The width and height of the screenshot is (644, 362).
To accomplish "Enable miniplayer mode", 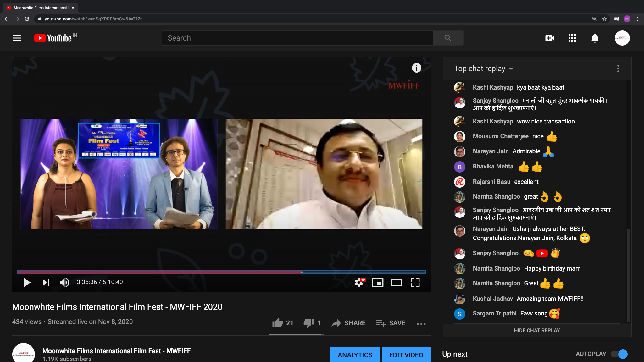I will (378, 282).
